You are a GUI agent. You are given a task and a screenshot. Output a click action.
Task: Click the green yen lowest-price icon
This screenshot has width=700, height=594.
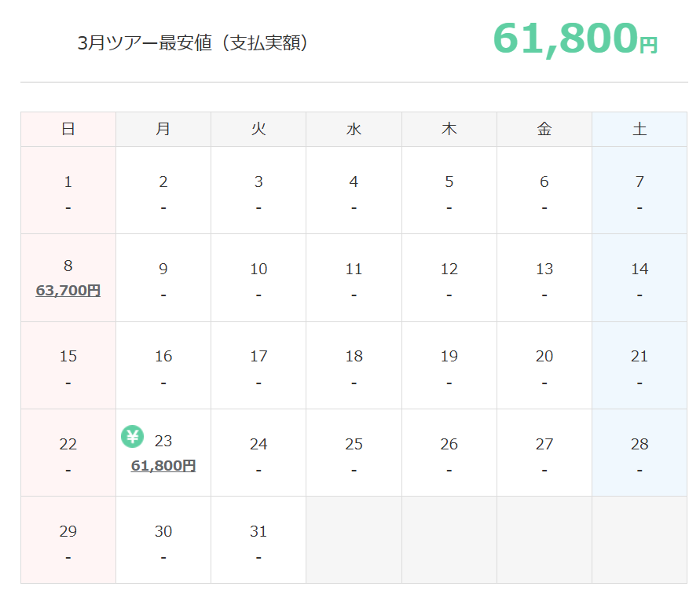click(x=132, y=436)
